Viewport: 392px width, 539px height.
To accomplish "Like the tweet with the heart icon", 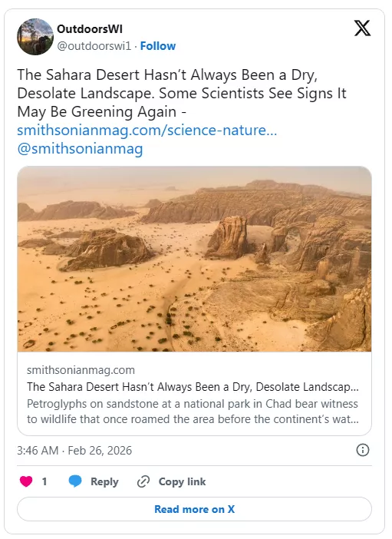I will click(26, 481).
